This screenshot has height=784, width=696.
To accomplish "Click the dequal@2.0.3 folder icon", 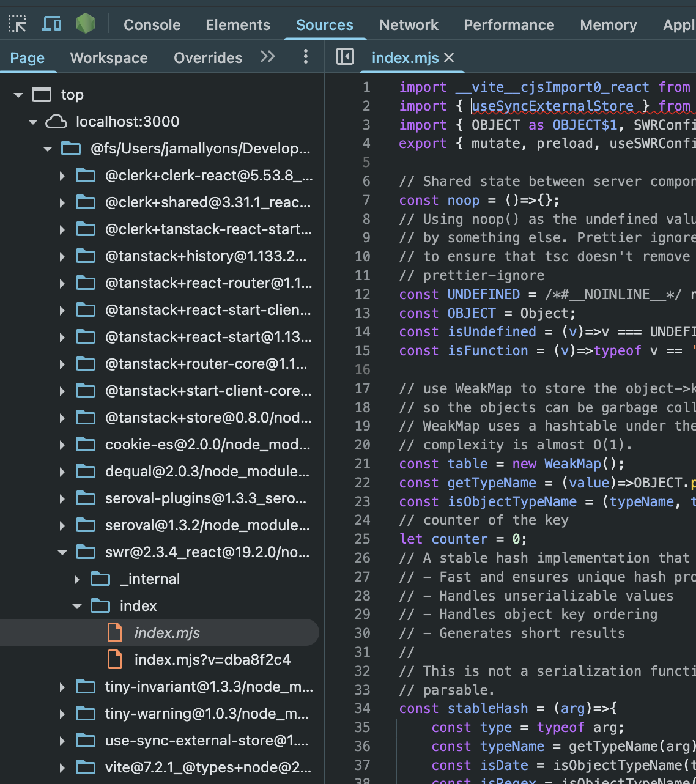I will 86,472.
